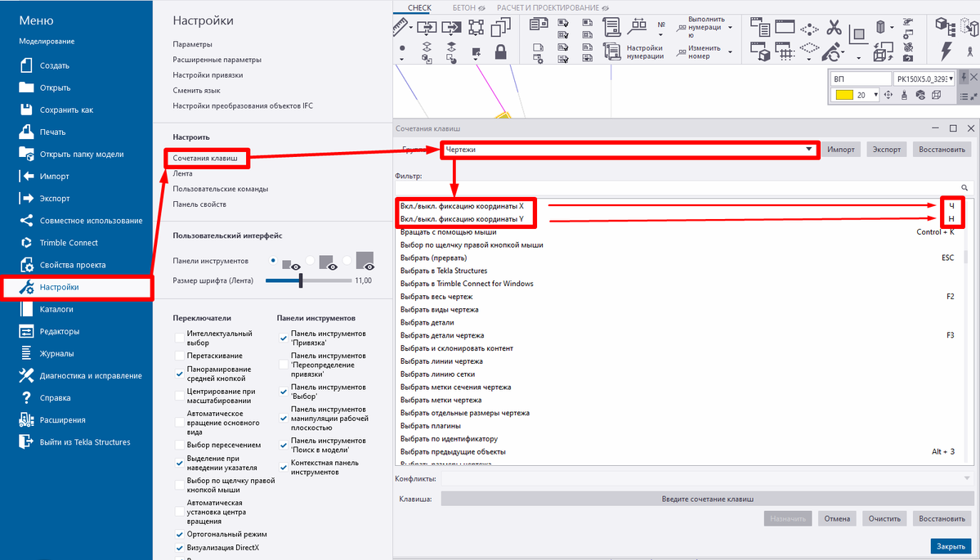The height and width of the screenshot is (560, 980).
Task: Toggle the Выбор пересечением checkbox
Action: (179, 445)
